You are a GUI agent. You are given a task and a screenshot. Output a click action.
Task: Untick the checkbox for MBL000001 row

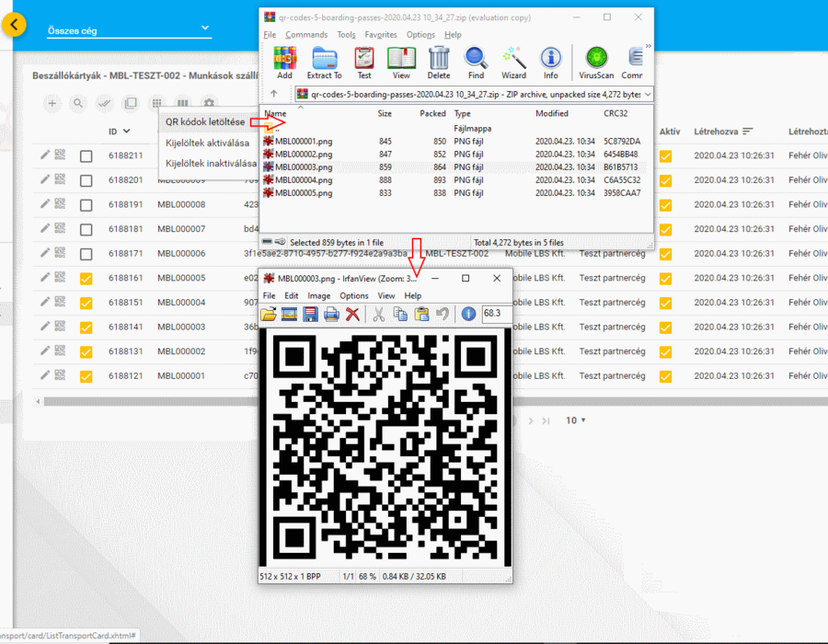(86, 377)
